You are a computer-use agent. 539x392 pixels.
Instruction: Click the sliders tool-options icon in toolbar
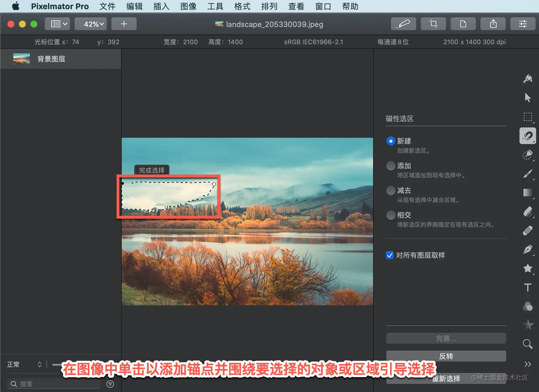click(x=523, y=24)
